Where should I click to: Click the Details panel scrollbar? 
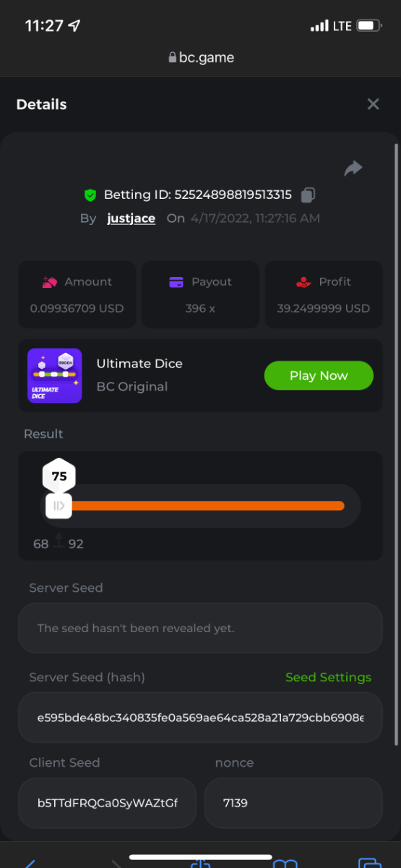pyautogui.click(x=396, y=445)
